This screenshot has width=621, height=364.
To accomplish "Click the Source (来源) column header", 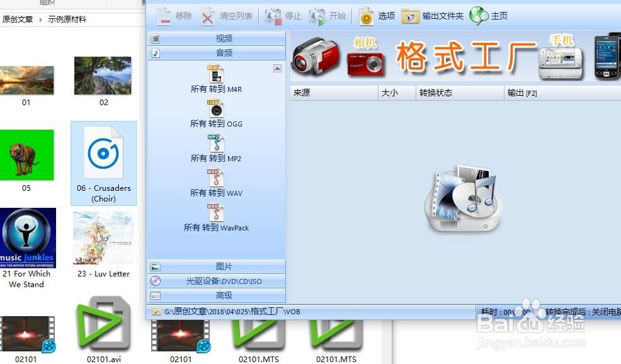I will click(334, 93).
